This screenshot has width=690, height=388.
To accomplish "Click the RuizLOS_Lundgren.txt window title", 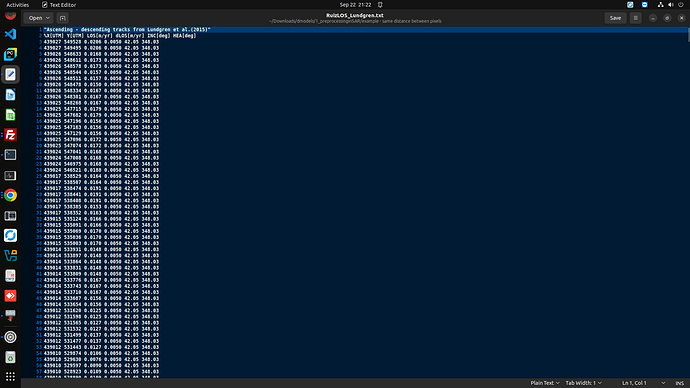I will tap(355, 15).
